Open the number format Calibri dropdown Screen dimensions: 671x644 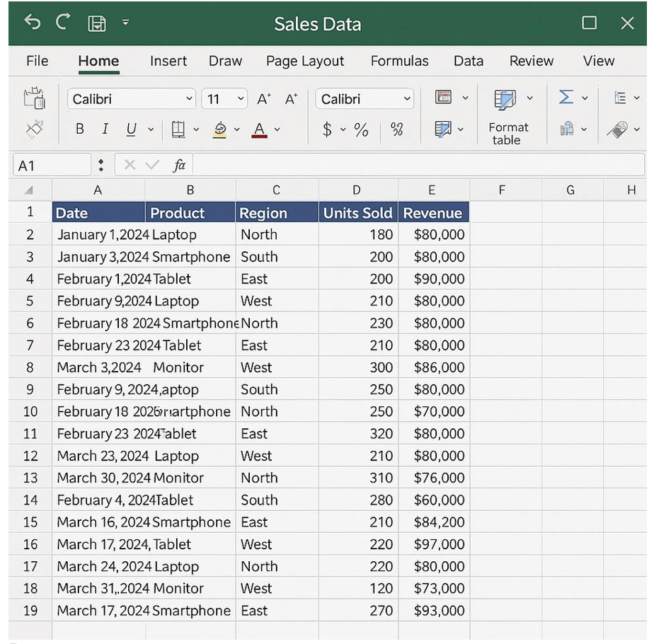[365, 99]
